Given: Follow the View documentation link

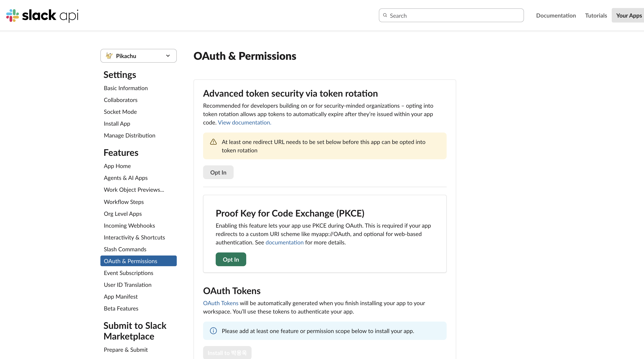Looking at the screenshot, I should coord(245,123).
